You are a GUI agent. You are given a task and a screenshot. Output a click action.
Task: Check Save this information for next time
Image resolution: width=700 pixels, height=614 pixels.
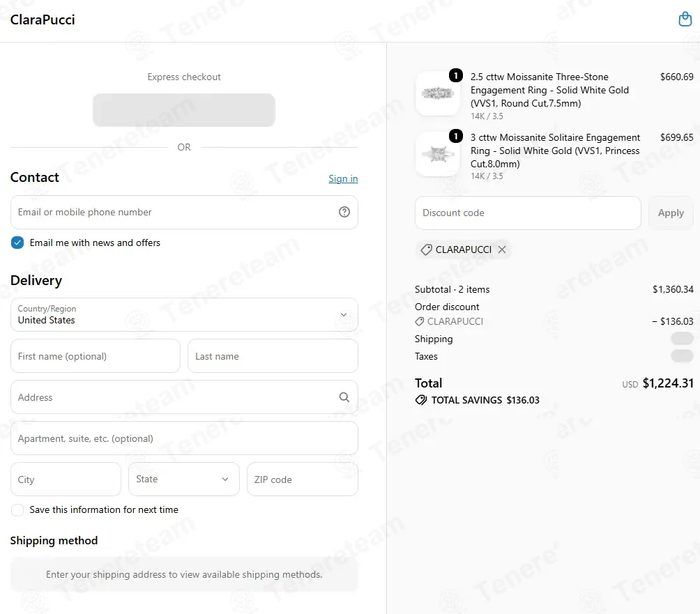(x=17, y=509)
